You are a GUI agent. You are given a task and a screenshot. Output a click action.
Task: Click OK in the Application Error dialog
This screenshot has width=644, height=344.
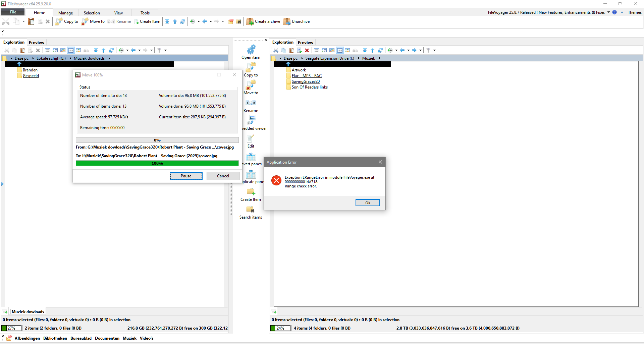(368, 203)
